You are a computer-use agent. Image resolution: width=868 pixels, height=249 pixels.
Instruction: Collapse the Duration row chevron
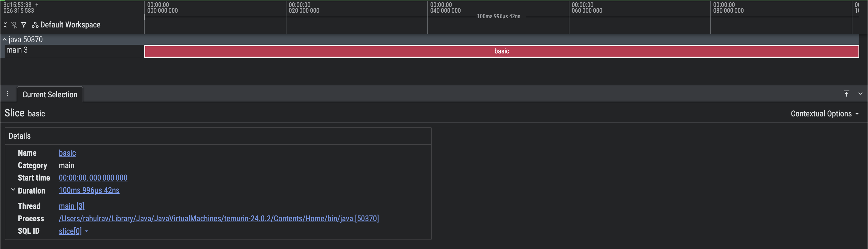pyautogui.click(x=13, y=190)
